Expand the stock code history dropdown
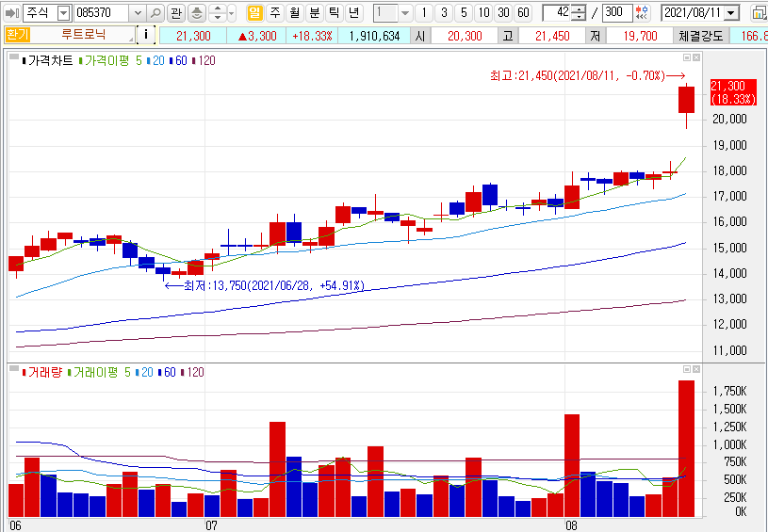768x532 pixels. point(138,13)
